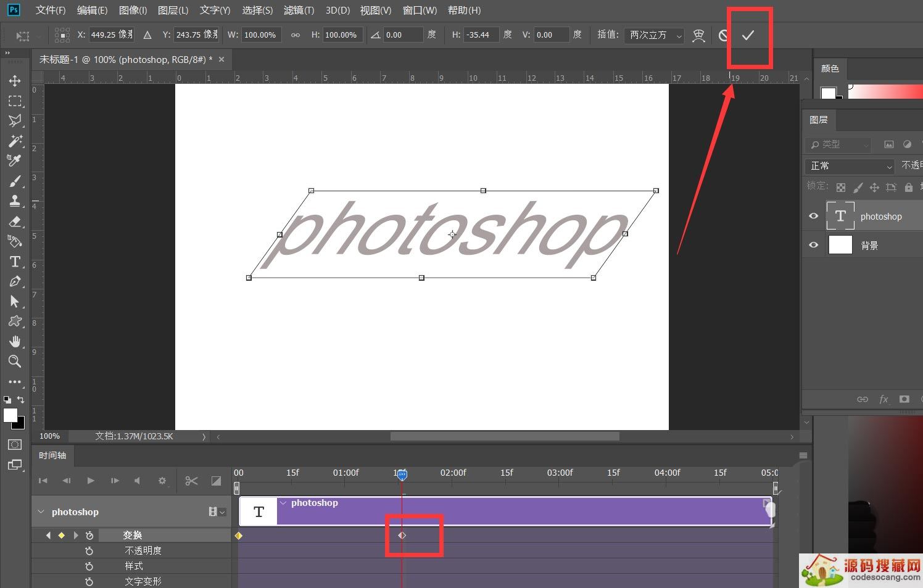Hide the photoshop text layer
923x588 pixels.
tap(813, 216)
